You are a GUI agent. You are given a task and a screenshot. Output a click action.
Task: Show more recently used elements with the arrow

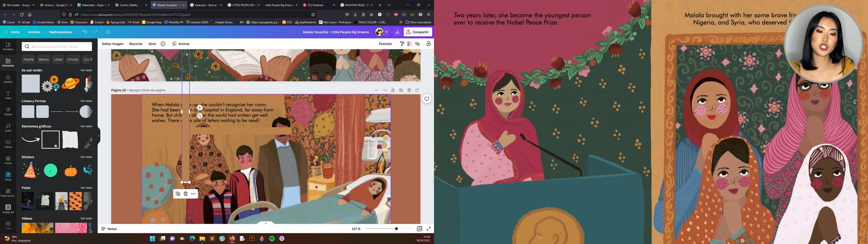click(90, 83)
